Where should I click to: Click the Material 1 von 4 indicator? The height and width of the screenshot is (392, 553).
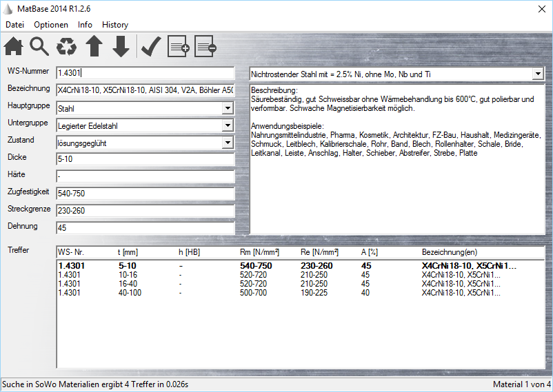(x=521, y=384)
